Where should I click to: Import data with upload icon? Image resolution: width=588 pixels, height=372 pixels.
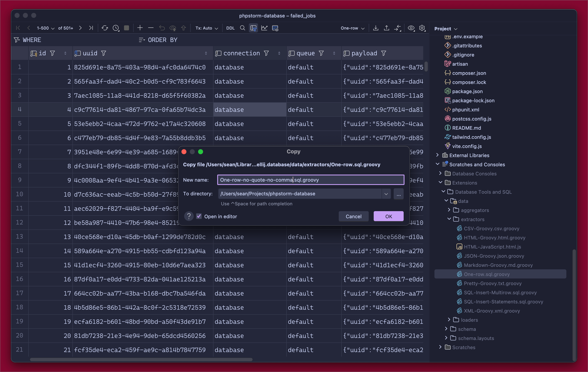pos(387,28)
